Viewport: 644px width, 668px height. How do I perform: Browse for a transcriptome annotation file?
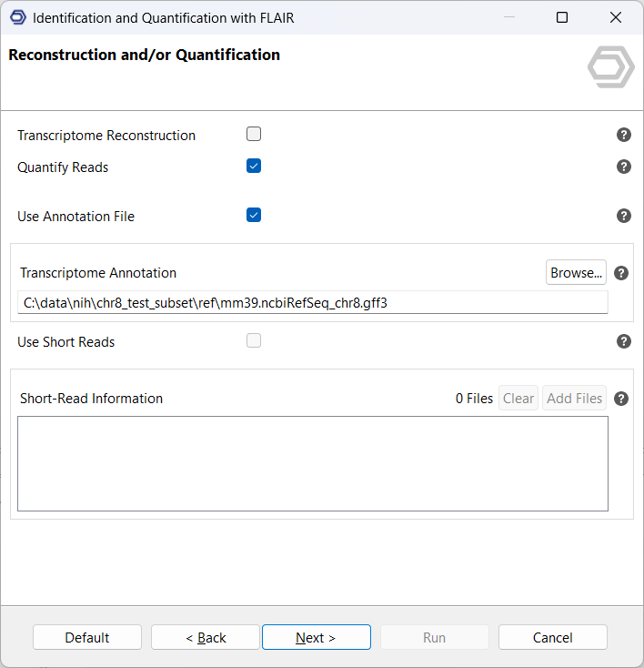click(x=576, y=272)
